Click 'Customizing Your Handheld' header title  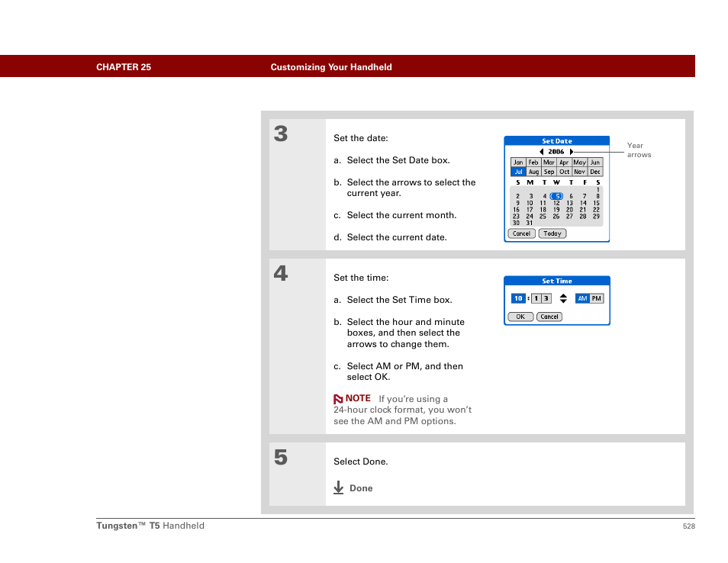[x=331, y=67]
